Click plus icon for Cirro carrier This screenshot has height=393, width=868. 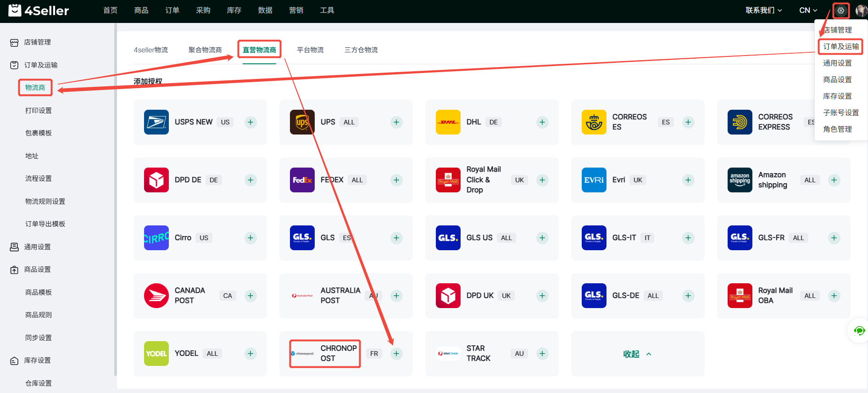click(250, 238)
